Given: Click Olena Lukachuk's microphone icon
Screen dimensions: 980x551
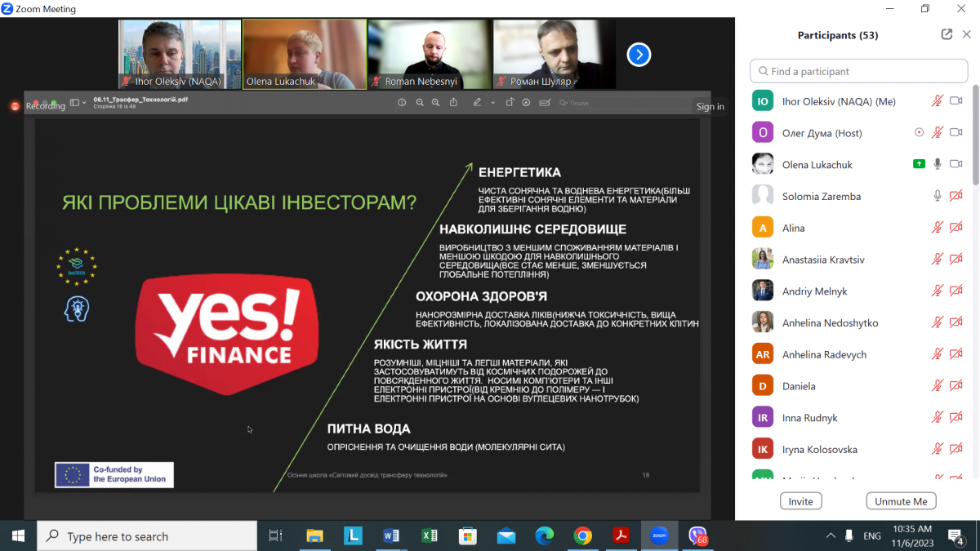Looking at the screenshot, I should (938, 164).
